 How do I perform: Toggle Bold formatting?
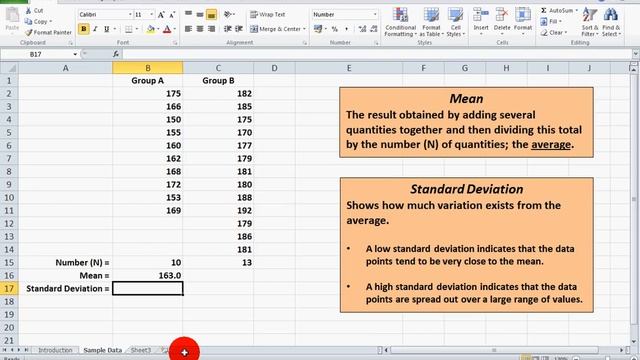click(84, 29)
